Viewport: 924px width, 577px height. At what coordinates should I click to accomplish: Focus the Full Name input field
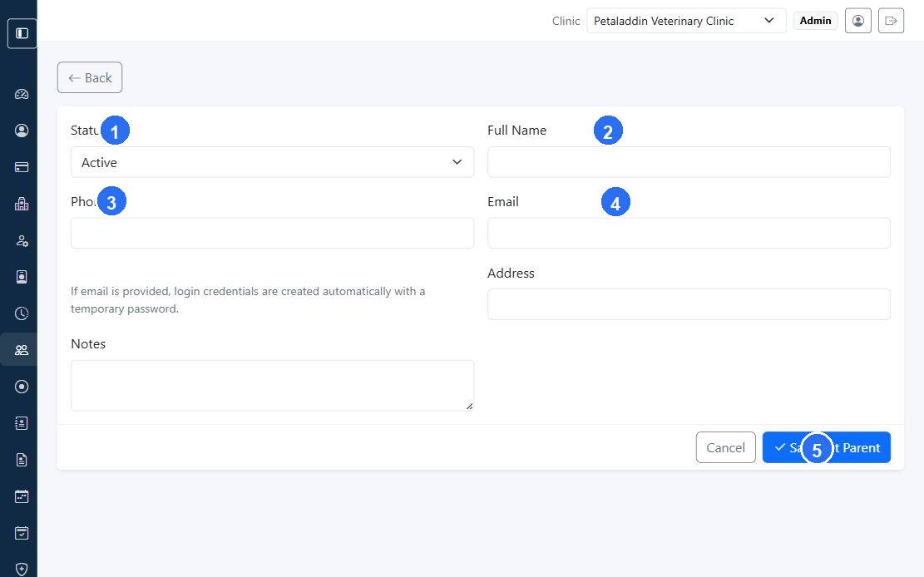click(x=689, y=162)
